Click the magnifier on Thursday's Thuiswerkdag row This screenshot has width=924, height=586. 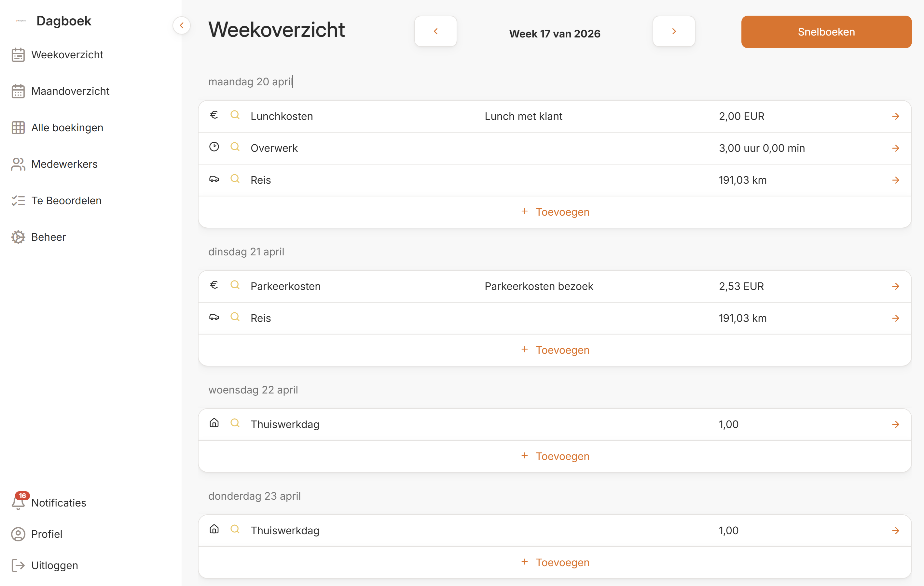235,529
